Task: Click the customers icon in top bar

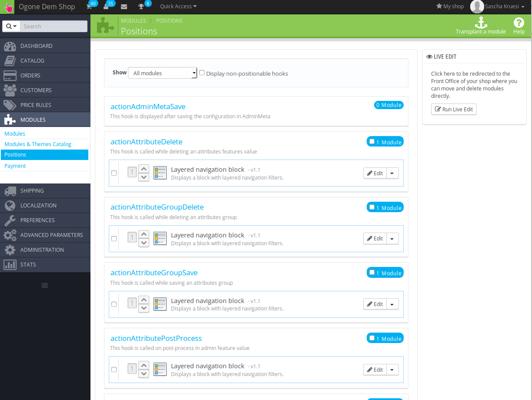Action: click(x=106, y=7)
